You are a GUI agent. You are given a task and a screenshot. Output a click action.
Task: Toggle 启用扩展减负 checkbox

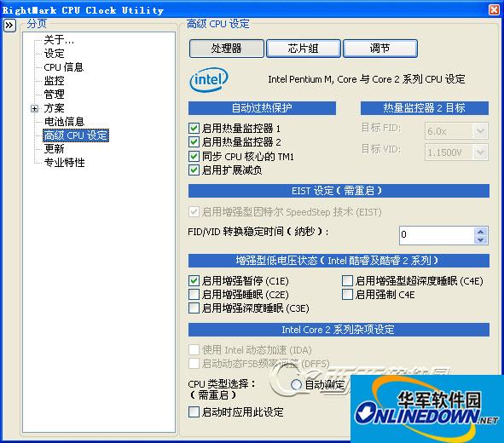[194, 170]
